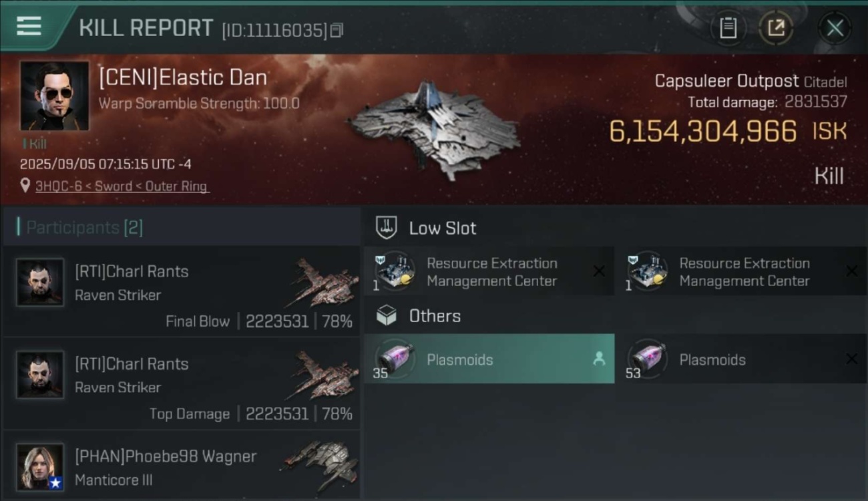Click the Others section cube icon
The image size is (868, 501).
tap(386, 315)
